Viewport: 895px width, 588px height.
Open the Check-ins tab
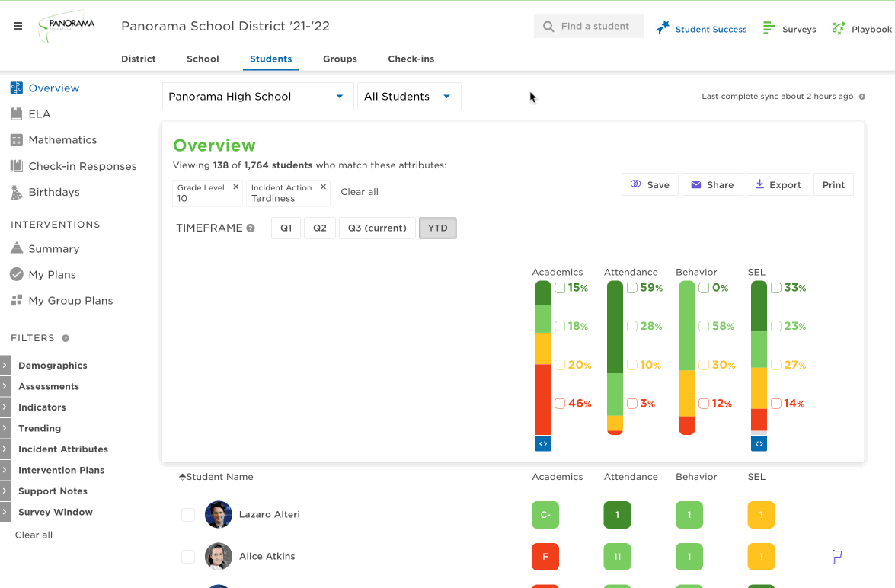[411, 59]
